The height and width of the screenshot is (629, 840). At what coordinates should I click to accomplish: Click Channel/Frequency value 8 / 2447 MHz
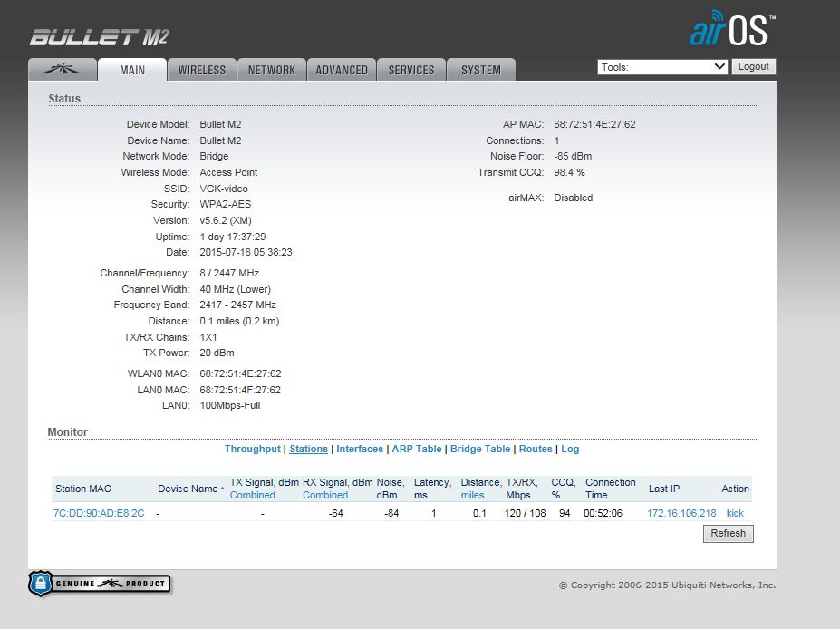point(229,273)
